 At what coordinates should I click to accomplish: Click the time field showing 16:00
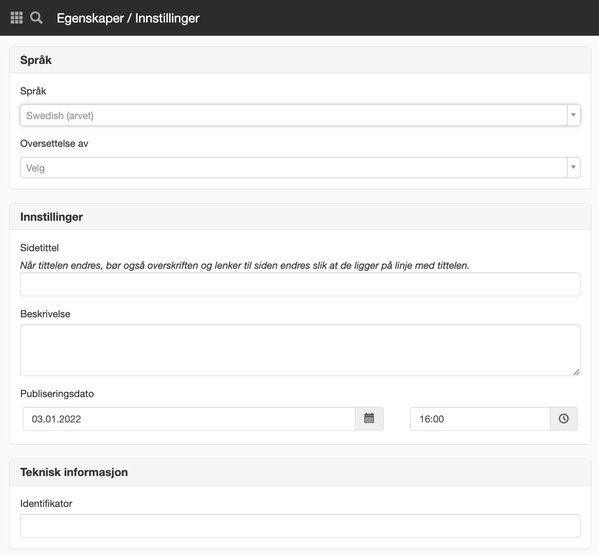point(480,419)
